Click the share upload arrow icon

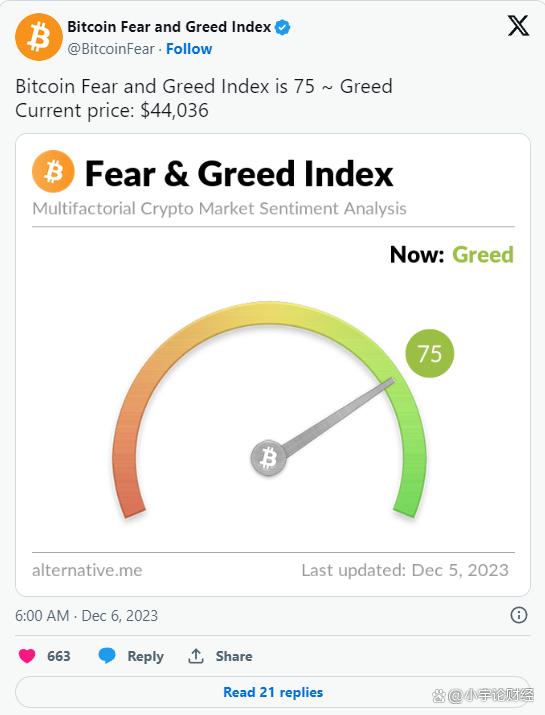(196, 656)
